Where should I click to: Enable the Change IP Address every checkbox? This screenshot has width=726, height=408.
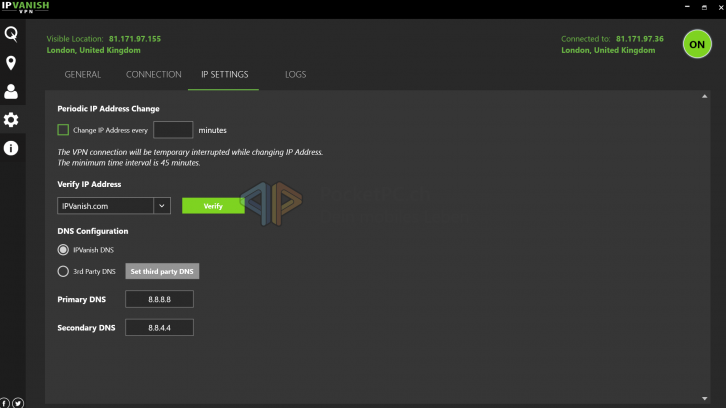pos(64,130)
